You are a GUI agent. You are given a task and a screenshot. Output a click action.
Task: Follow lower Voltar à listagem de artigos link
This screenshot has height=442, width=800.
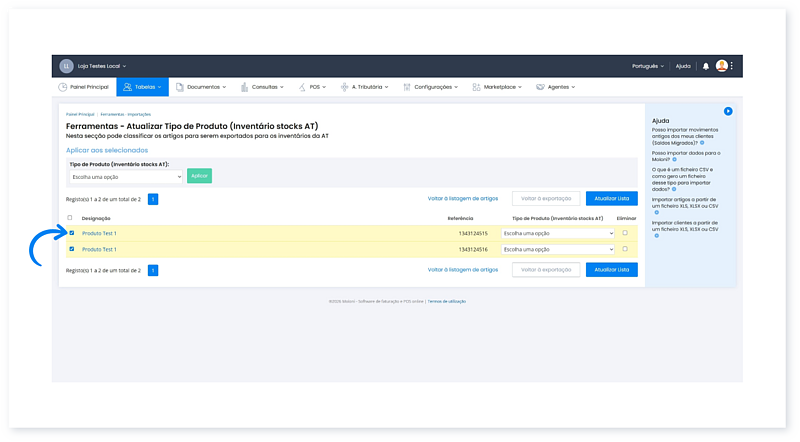tap(463, 269)
